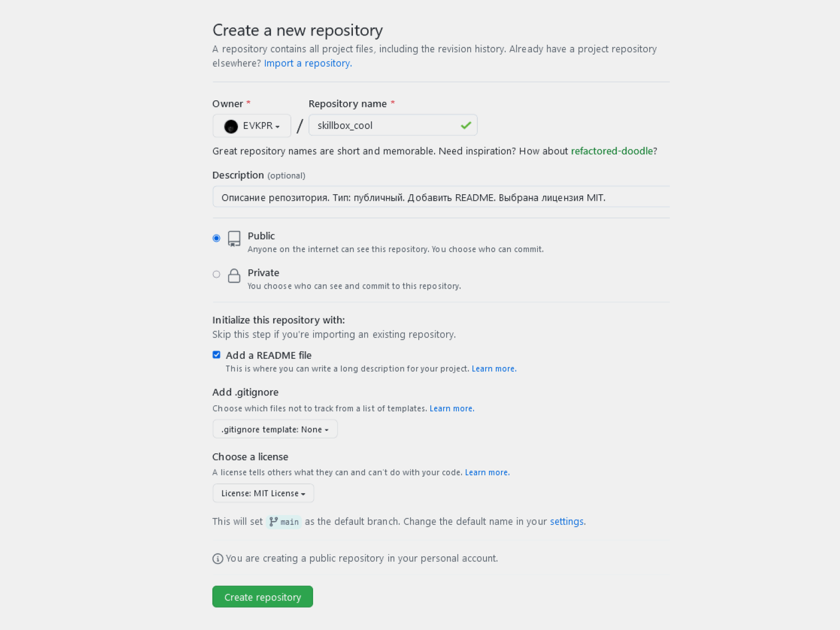The width and height of the screenshot is (840, 630).
Task: Click the info circle icon
Action: (218, 559)
